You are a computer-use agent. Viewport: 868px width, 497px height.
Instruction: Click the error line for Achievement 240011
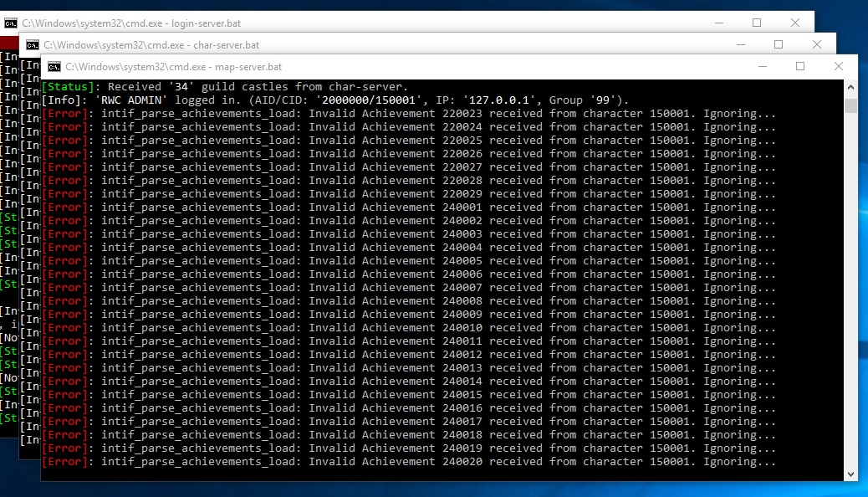click(409, 341)
